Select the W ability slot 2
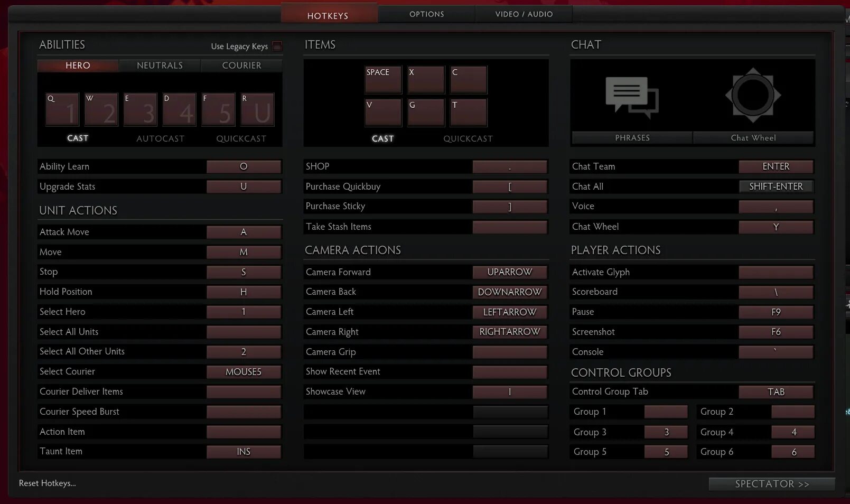The image size is (850, 504). click(101, 109)
